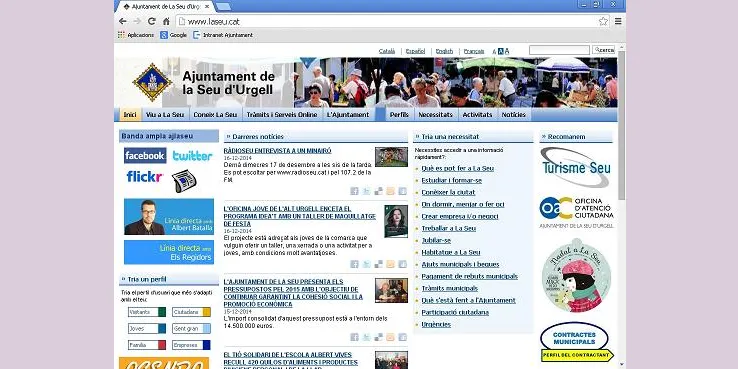
Task: Open the Notícies menu item
Action: pyautogui.click(x=513, y=115)
